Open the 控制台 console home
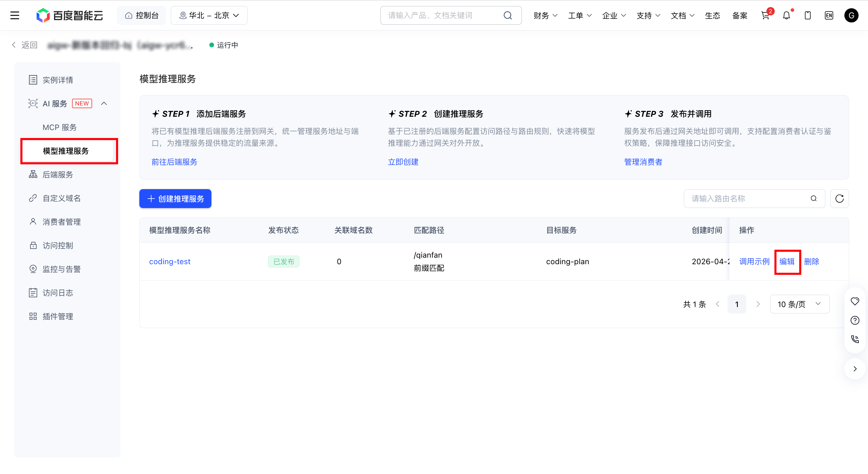 pos(141,15)
